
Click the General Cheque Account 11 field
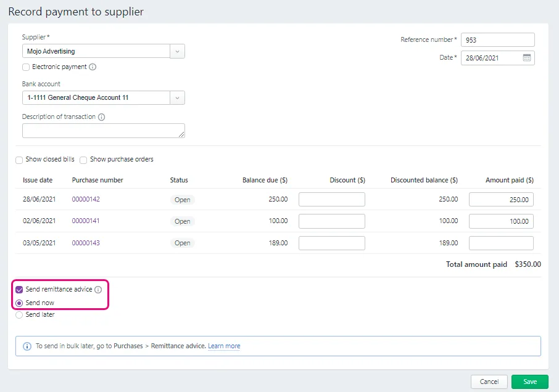point(96,98)
